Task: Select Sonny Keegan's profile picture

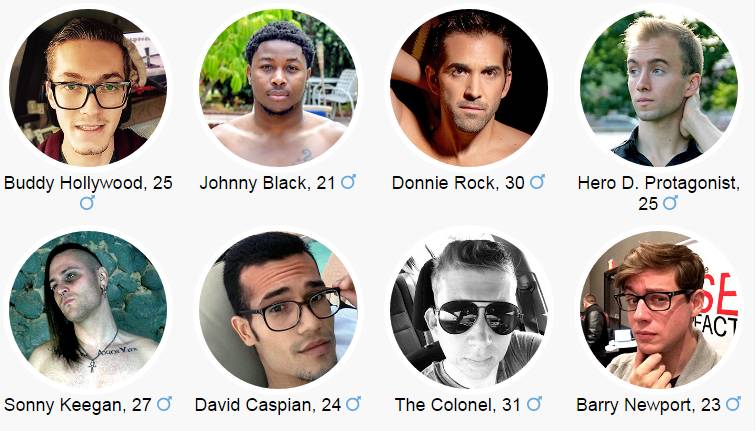Action: point(88,309)
